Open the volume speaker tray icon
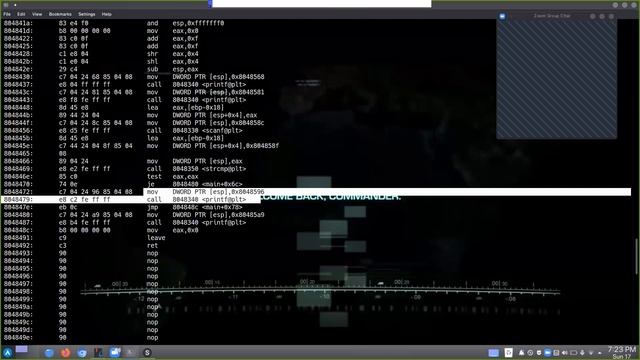This screenshot has width=640, height=360. point(564,353)
